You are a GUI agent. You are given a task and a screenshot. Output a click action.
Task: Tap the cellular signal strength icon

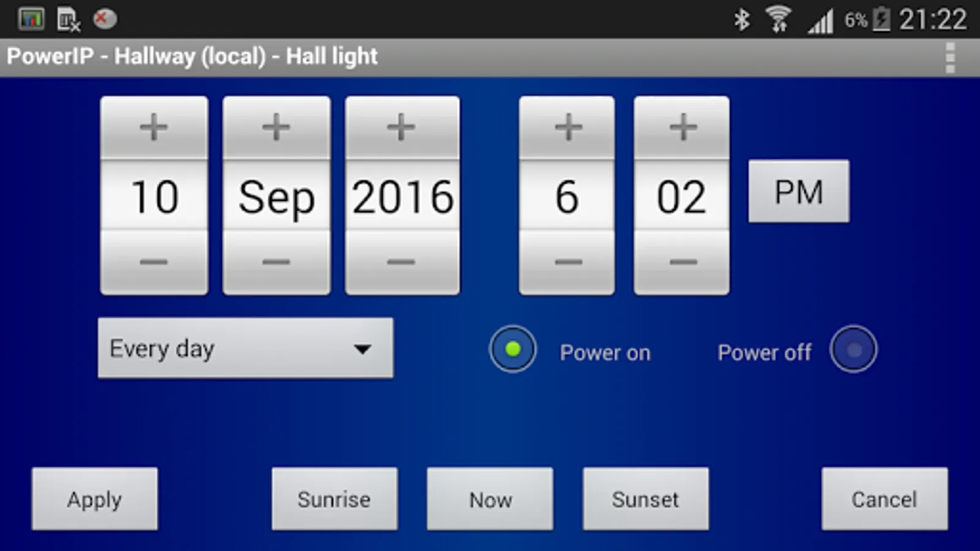[x=821, y=21]
